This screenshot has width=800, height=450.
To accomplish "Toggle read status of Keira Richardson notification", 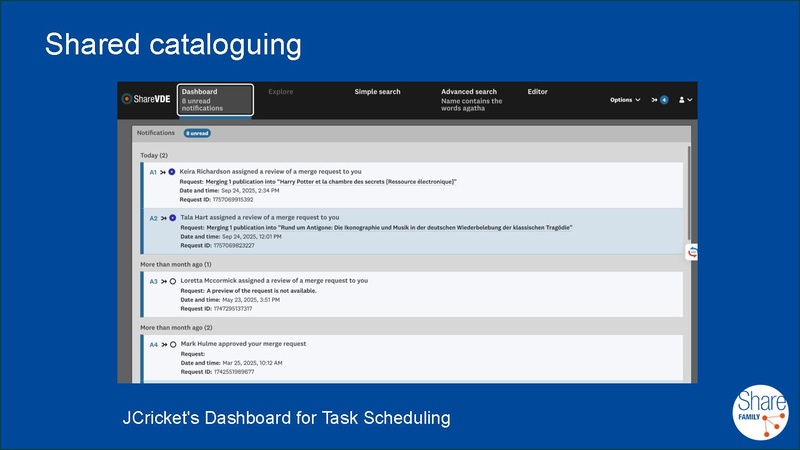I will click(172, 172).
